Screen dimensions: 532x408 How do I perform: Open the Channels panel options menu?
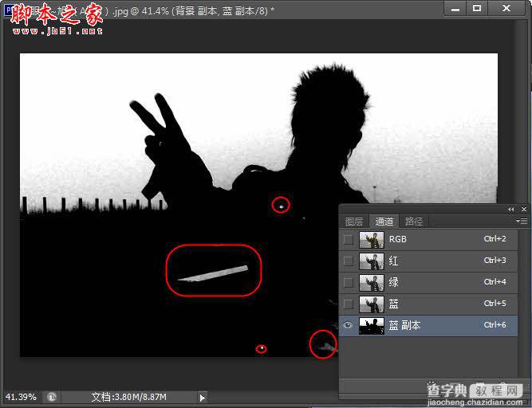(x=522, y=222)
